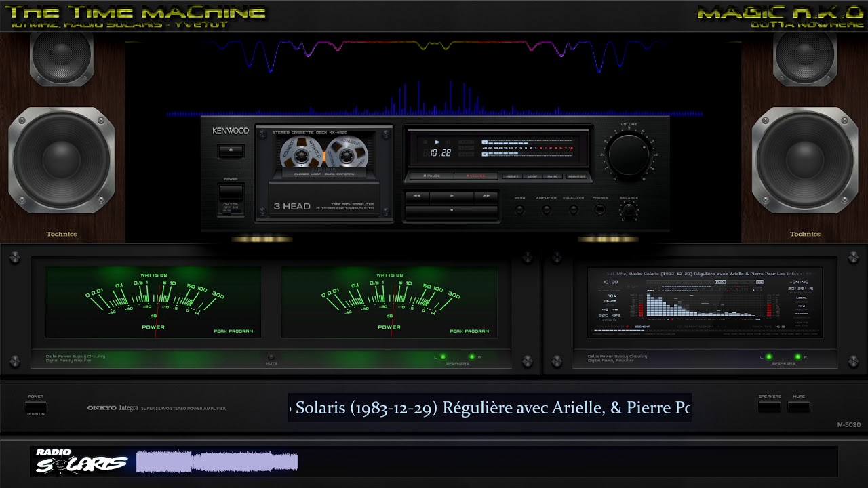Click the cassette reels window
Viewport: 868px width, 488px height.
click(324, 152)
